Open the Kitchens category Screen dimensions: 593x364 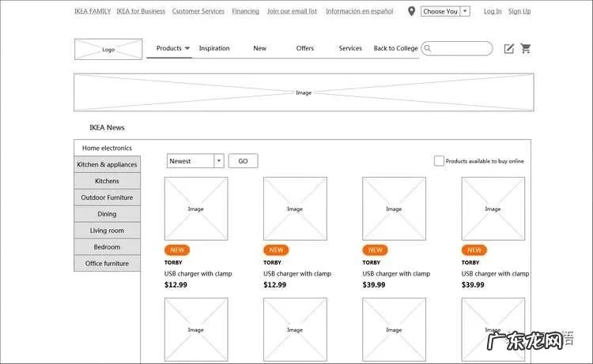click(x=107, y=181)
